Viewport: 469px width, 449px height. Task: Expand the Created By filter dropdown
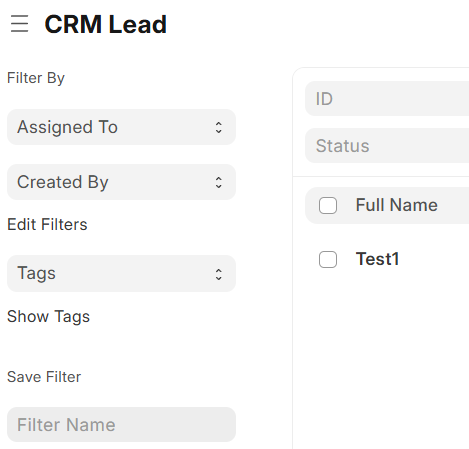coord(121,182)
